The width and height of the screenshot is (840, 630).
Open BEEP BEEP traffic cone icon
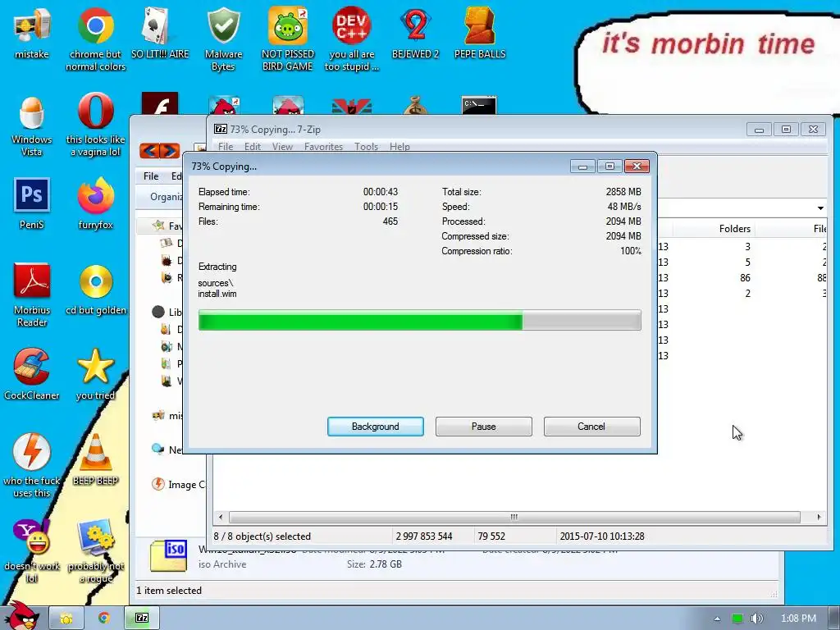click(x=95, y=459)
